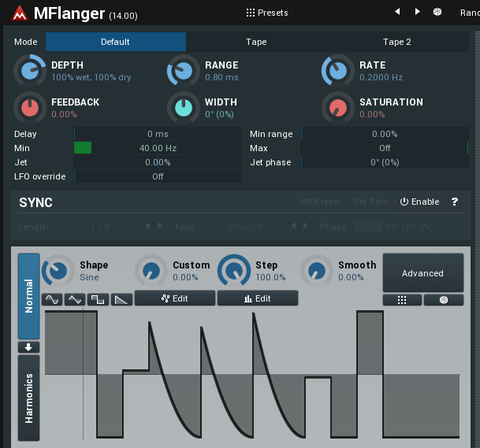Open SYNC help question mark
480x448 pixels.
pyautogui.click(x=455, y=202)
